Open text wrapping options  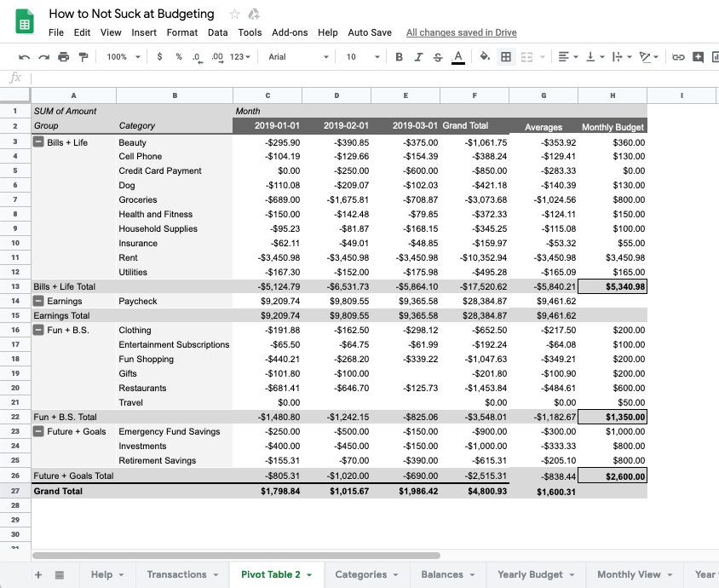622,57
